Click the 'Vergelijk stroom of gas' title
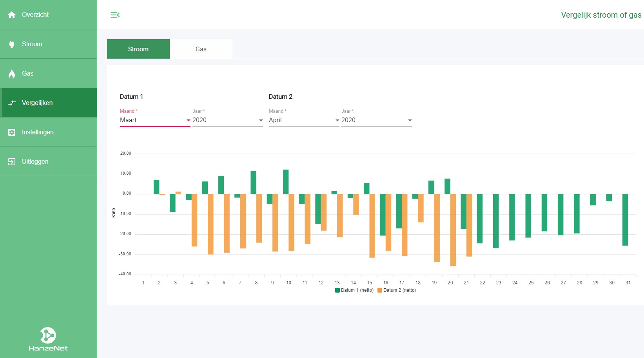Screen dimensions: 644x358 pyautogui.click(x=601, y=15)
